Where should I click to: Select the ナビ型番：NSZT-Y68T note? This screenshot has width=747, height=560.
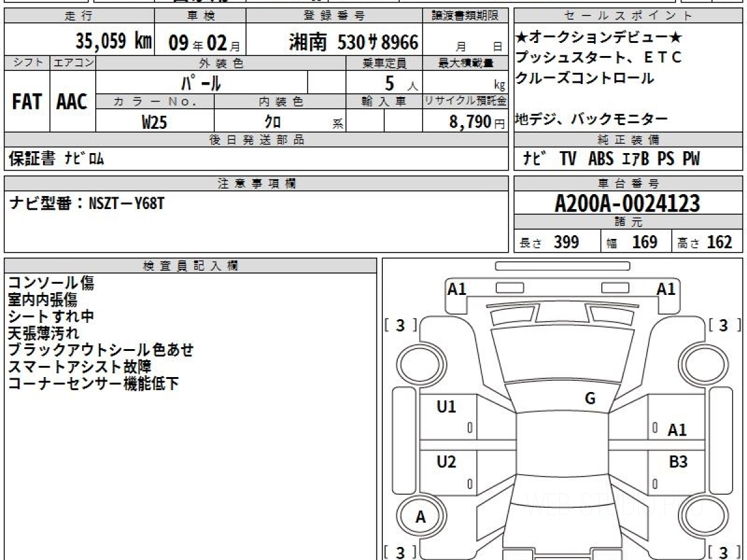[87, 203]
